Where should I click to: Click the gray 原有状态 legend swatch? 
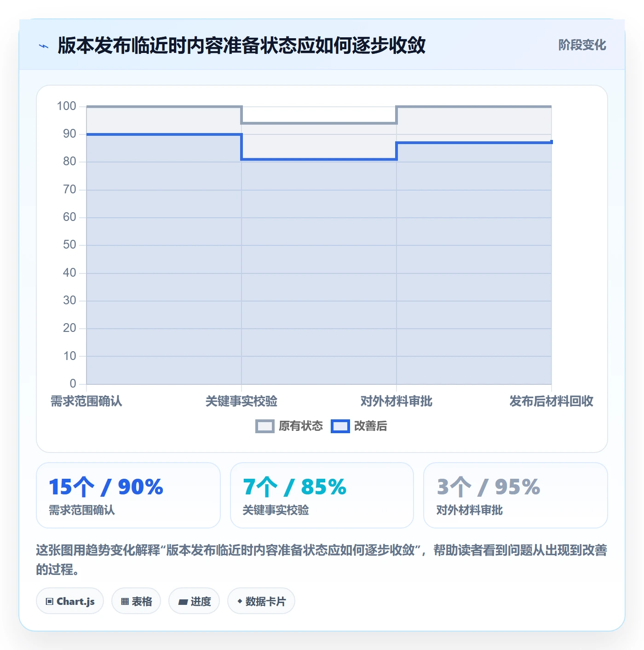pos(265,426)
